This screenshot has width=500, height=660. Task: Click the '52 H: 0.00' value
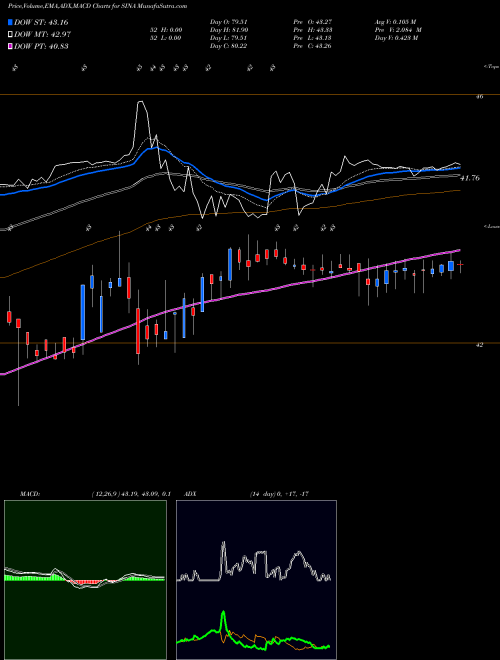(x=164, y=30)
